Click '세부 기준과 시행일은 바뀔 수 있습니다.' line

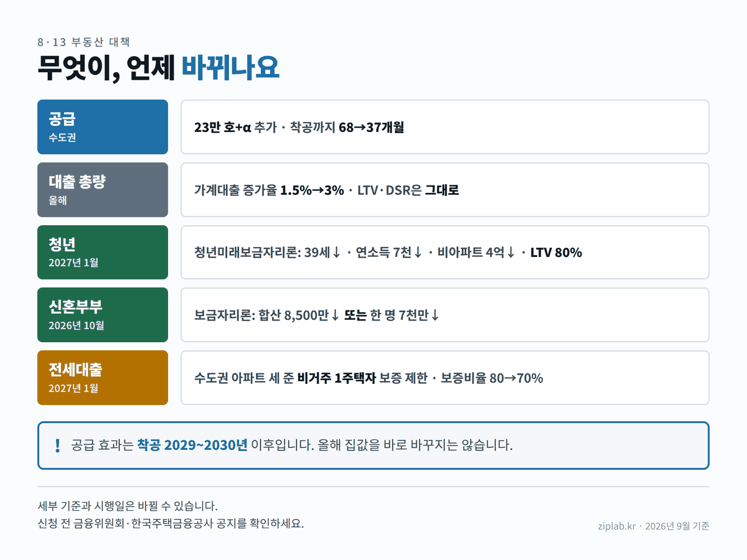(x=128, y=505)
